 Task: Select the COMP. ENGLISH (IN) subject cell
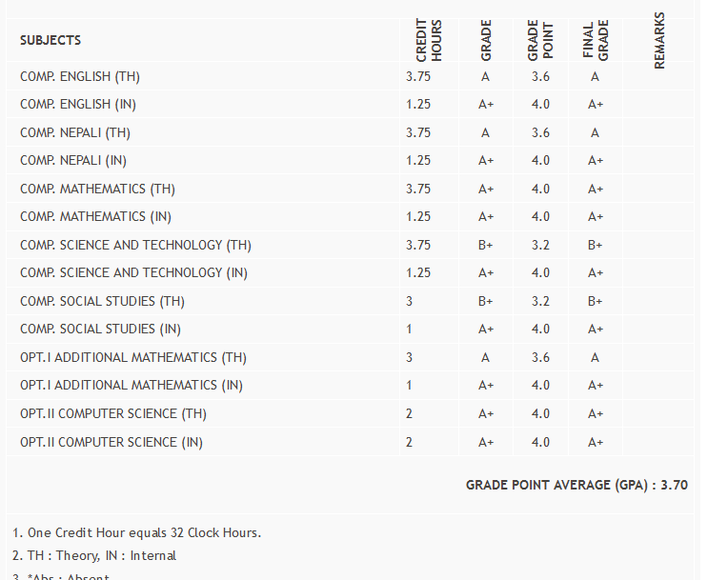point(78,104)
